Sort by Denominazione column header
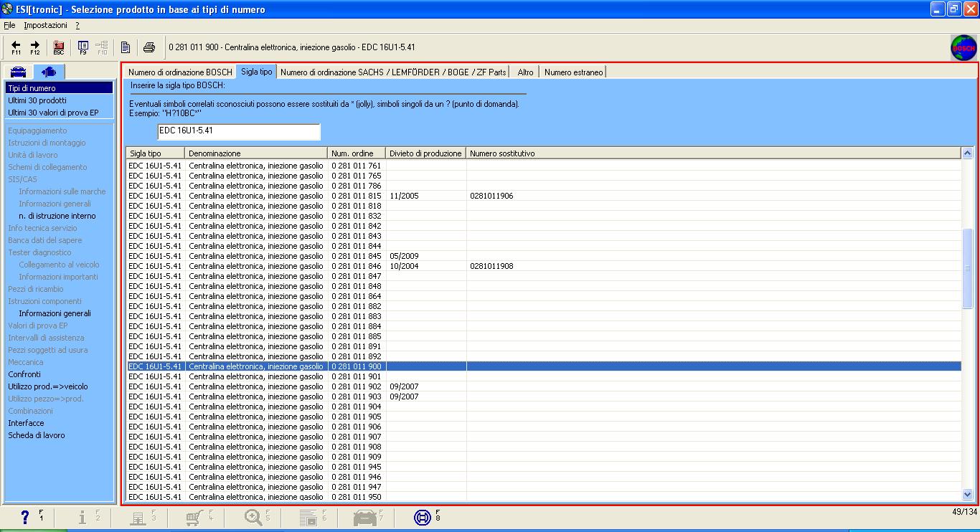 tap(256, 153)
